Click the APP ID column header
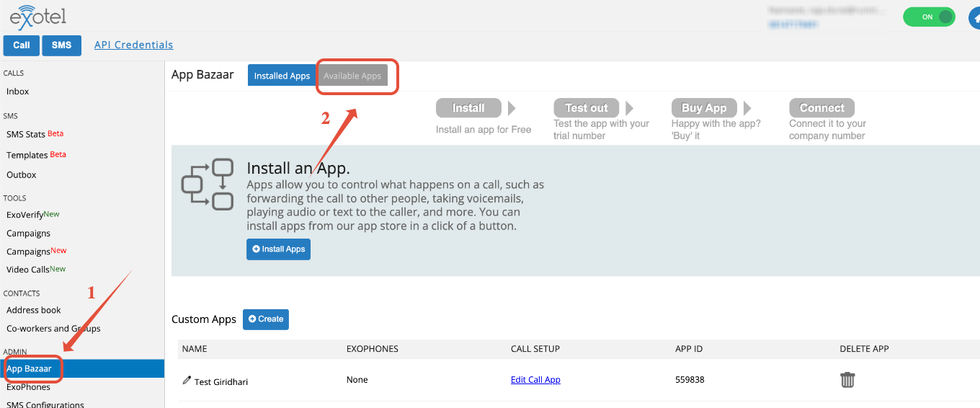Viewport: 980px width, 408px height. pyautogui.click(x=689, y=349)
